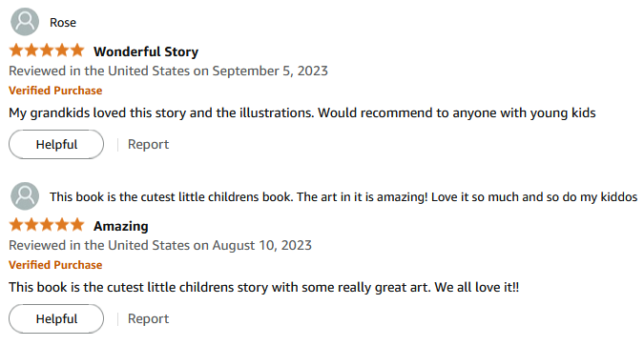
Task: Click the five-star rating beside Wonderful Story
Action: coord(47,51)
